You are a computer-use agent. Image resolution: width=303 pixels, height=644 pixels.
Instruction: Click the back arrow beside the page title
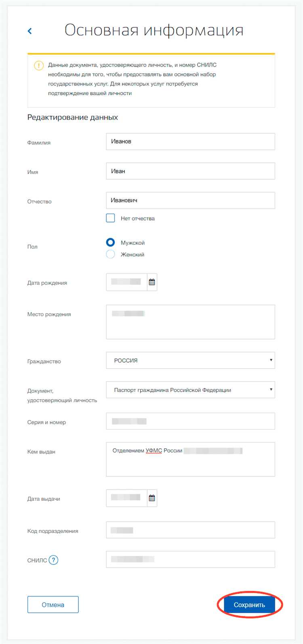click(x=29, y=31)
